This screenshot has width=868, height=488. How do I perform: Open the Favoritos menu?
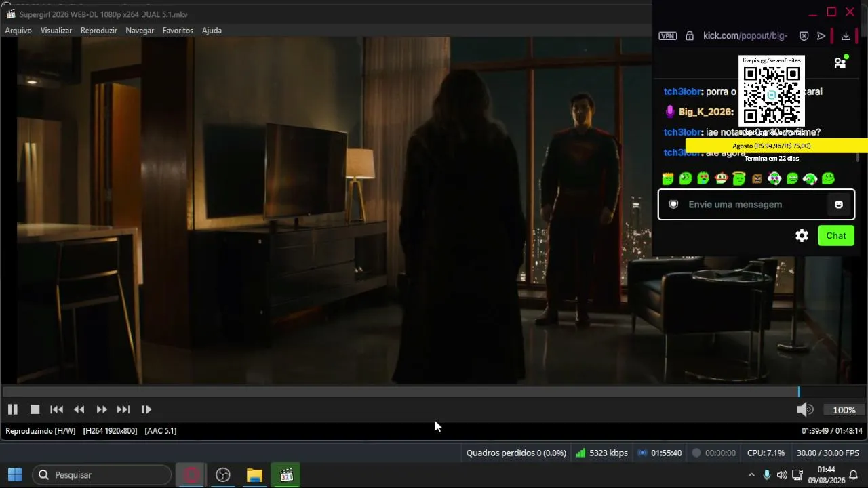point(178,30)
